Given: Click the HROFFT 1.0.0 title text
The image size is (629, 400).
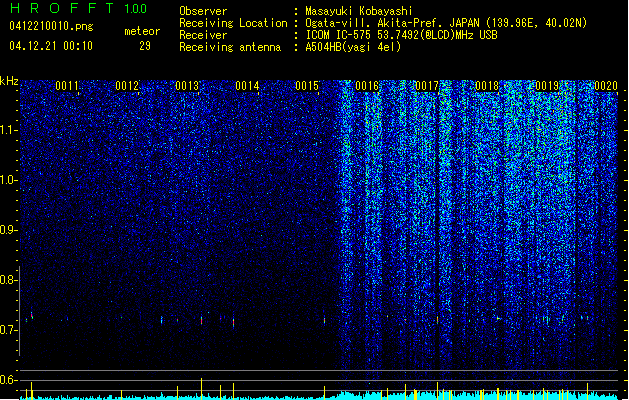Looking at the screenshot, I should pos(78,8).
